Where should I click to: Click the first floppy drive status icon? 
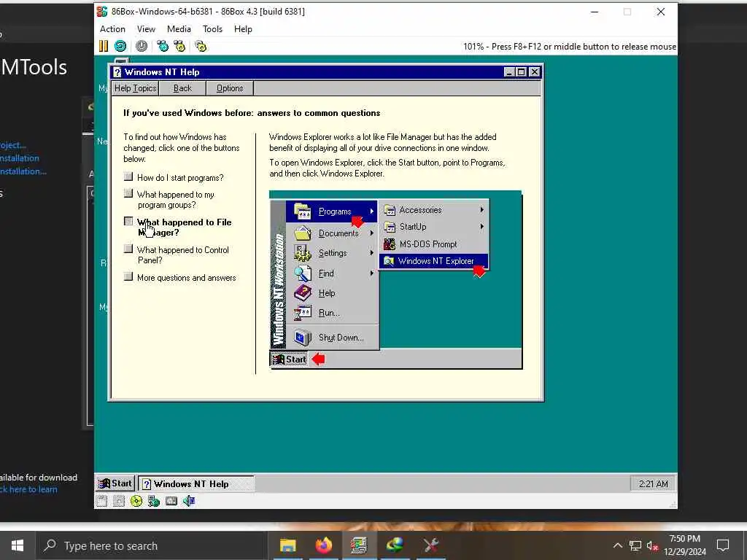101,500
